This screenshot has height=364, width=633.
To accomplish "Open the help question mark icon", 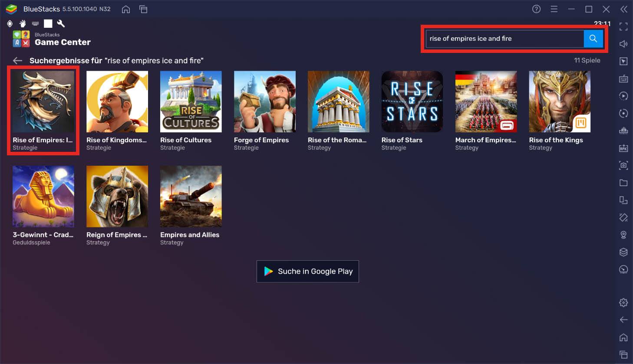I will click(537, 9).
